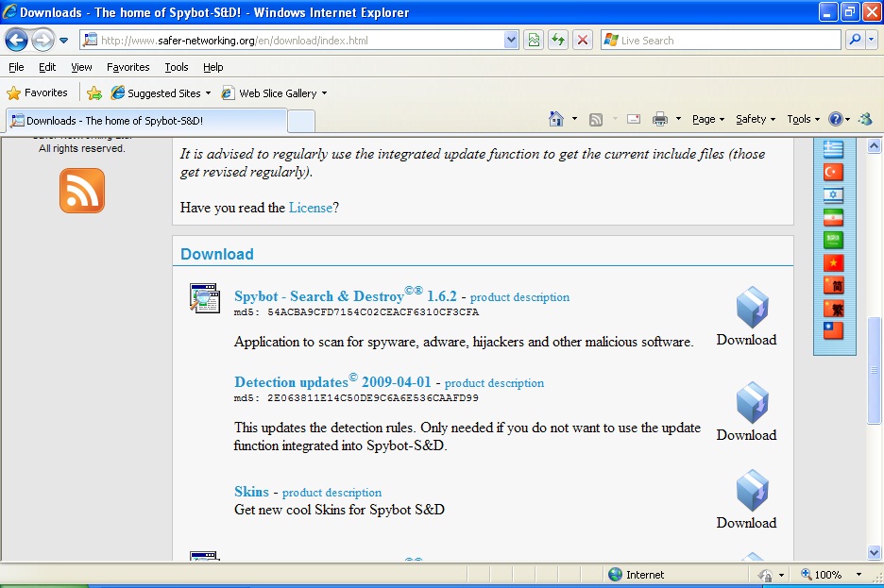Open the Web Slice Gallery dropdown
The height and width of the screenshot is (588, 884).
click(274, 92)
